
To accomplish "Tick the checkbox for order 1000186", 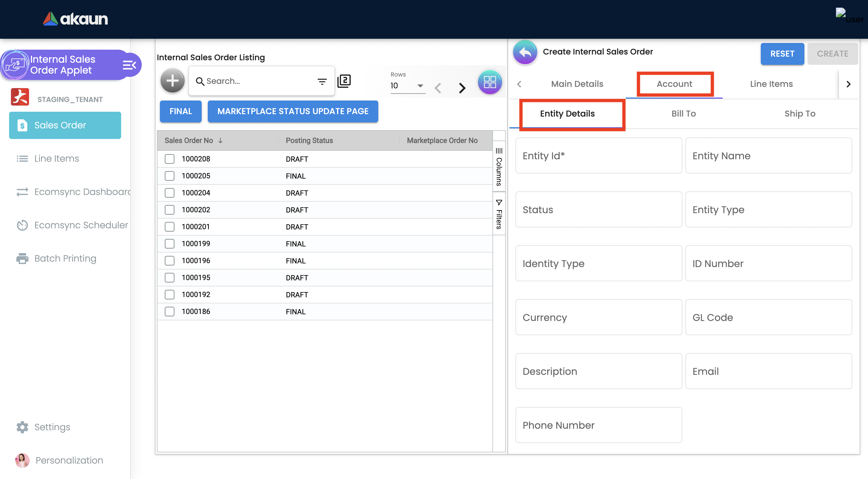I will [x=170, y=311].
